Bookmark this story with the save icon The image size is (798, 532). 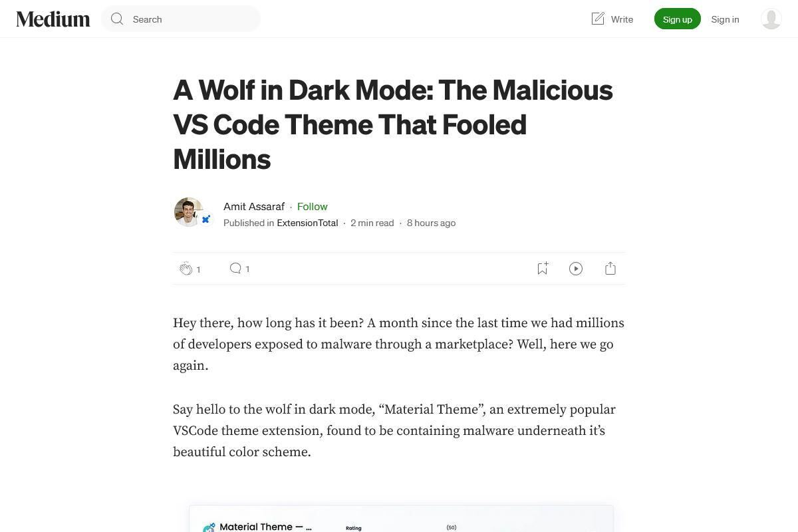(543, 269)
